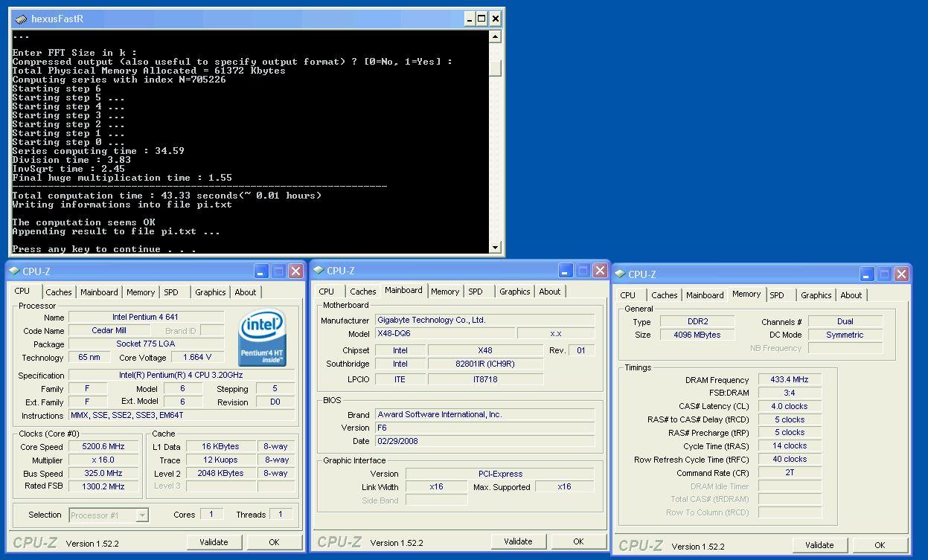The height and width of the screenshot is (560, 928).
Task: Click CPU-Z icon in the left window title bar
Action: point(15,271)
